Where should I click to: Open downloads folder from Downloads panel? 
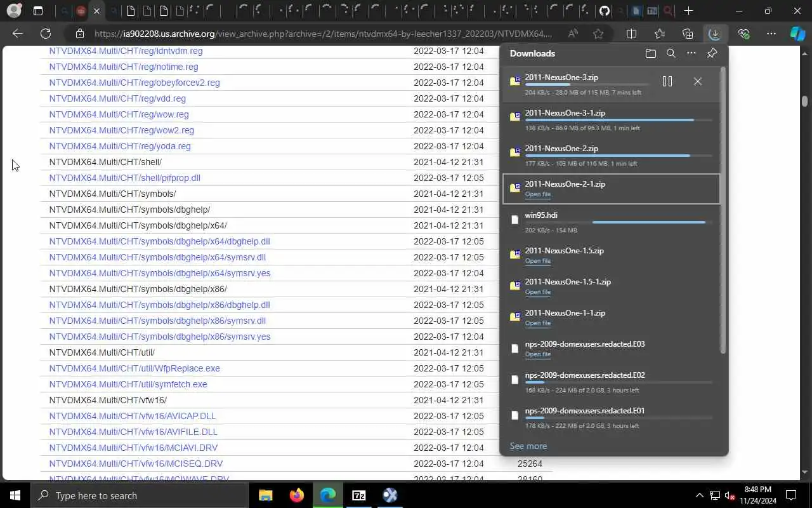650,54
